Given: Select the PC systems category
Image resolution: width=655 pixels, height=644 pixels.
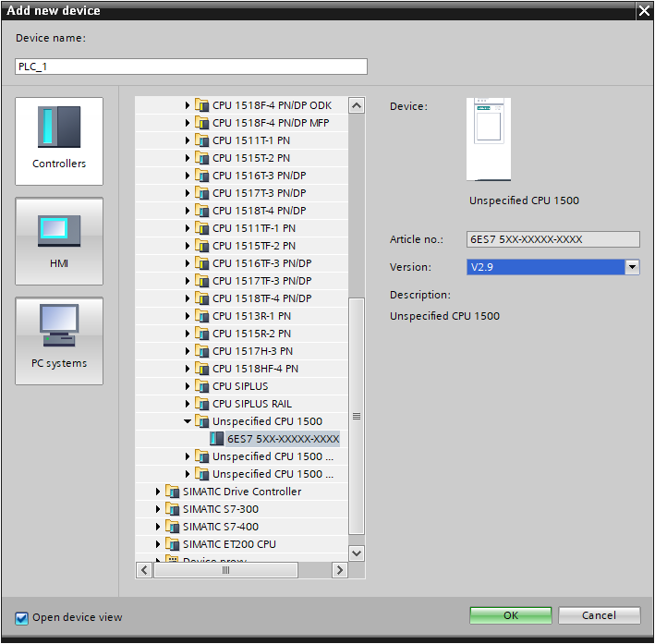Looking at the screenshot, I should pyautogui.click(x=59, y=341).
